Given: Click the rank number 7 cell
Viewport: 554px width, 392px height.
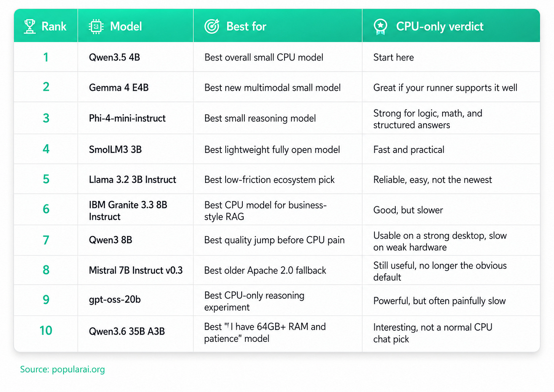Looking at the screenshot, I should 46,240.
